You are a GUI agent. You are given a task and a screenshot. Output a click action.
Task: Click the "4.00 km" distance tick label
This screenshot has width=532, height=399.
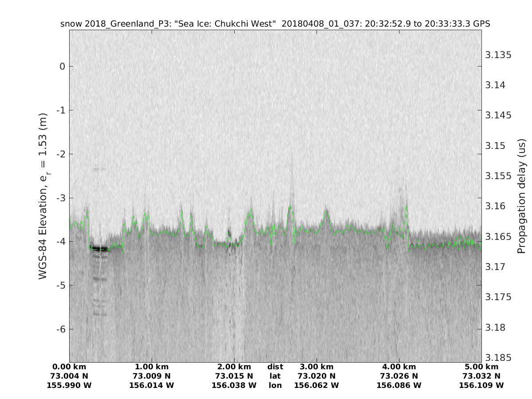399,367
